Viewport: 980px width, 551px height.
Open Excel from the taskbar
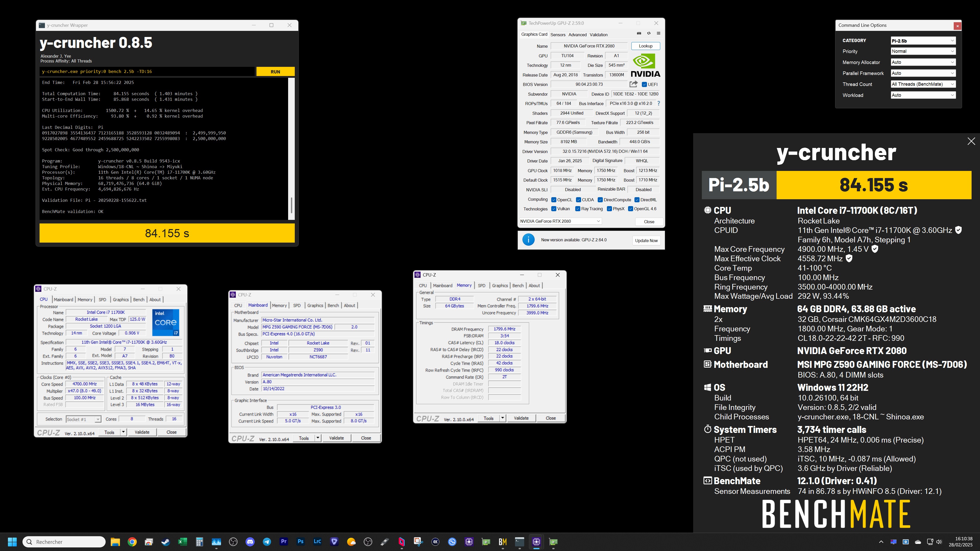[x=182, y=542]
